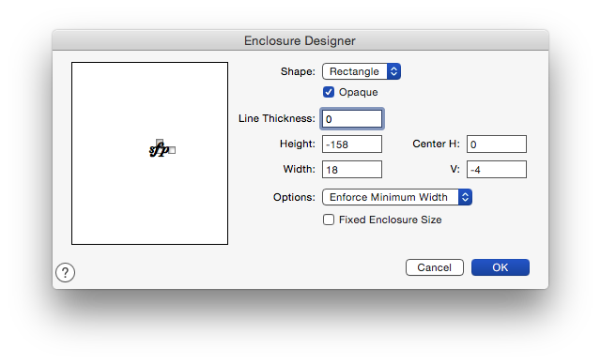This screenshot has height=364, width=601.
Task: Click the upper resize handle in the preview
Action: tap(160, 143)
